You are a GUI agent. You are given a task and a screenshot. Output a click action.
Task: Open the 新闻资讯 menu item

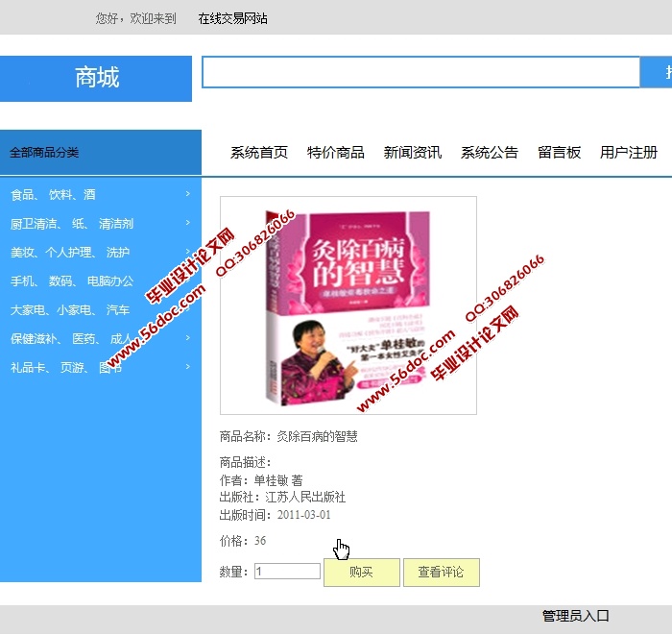pos(413,153)
